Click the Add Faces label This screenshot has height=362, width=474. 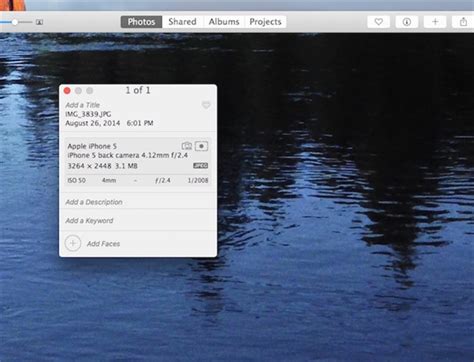[103, 244]
